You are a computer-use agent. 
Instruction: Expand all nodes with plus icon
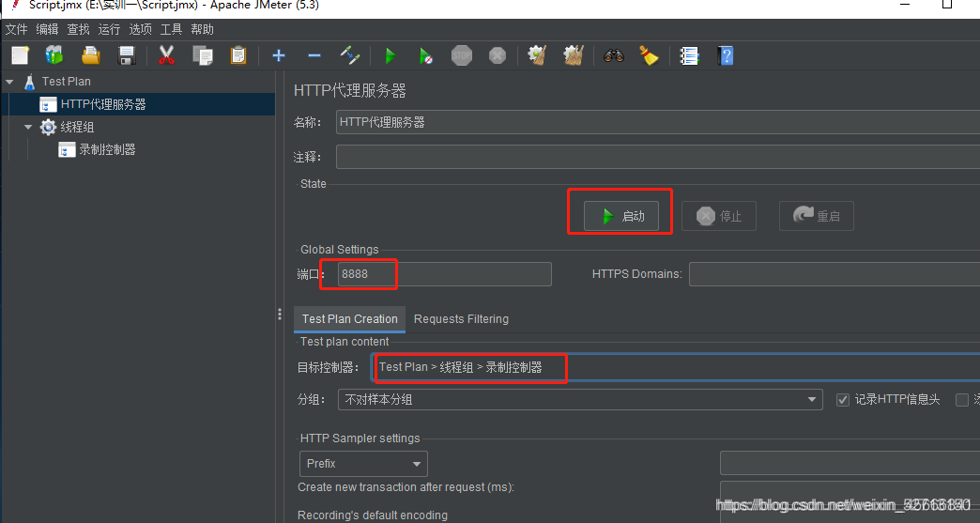coord(279,55)
